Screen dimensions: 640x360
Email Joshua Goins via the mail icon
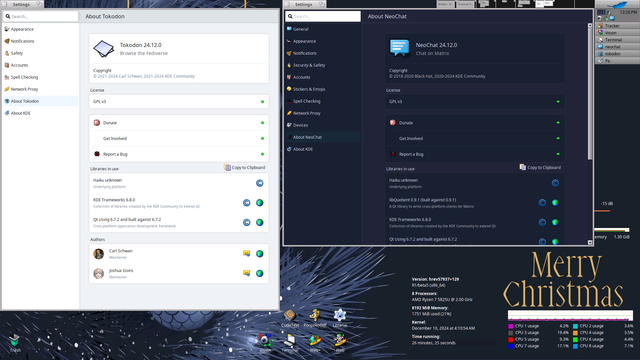[247, 273]
